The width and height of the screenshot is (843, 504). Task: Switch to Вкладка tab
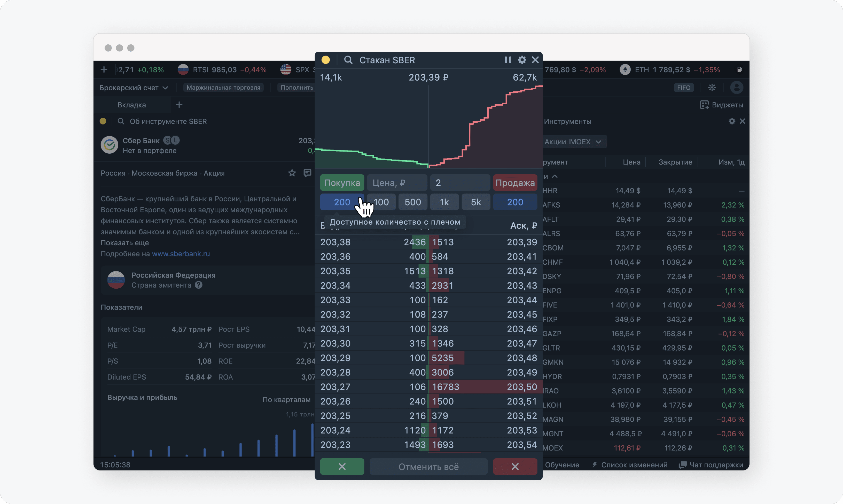(x=132, y=105)
